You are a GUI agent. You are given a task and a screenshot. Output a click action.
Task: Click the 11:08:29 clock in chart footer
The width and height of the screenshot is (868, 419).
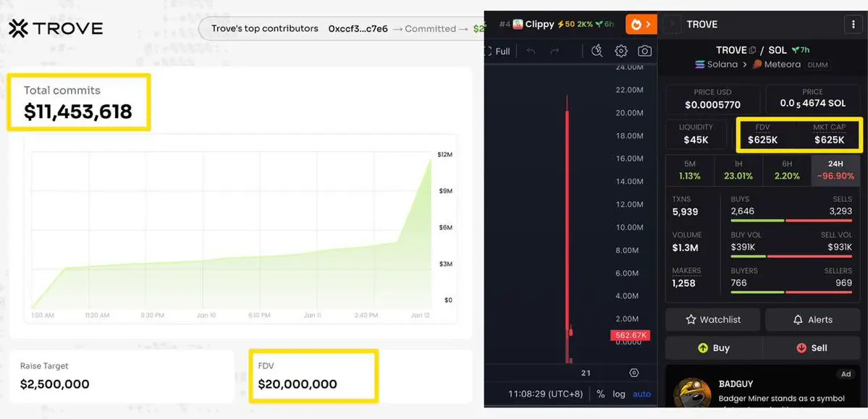526,394
